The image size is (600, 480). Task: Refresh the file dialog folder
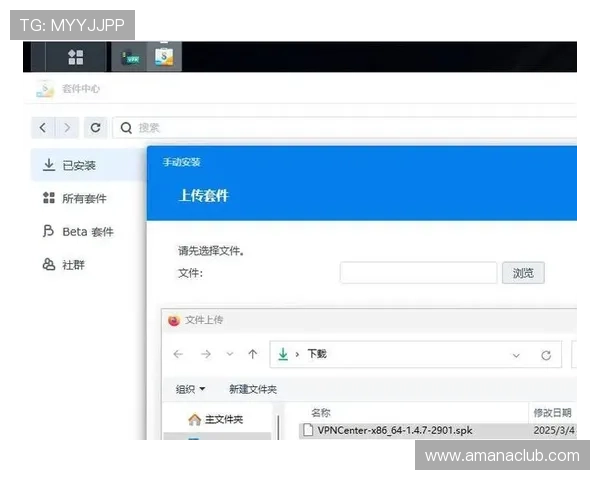[x=546, y=355]
